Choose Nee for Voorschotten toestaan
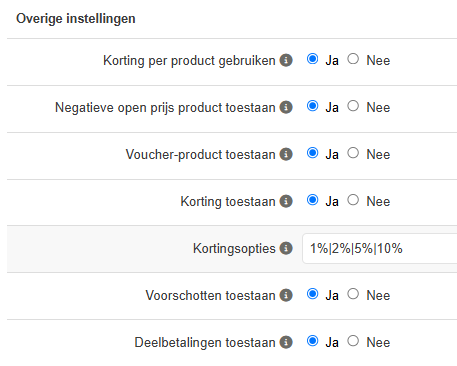 click(353, 294)
